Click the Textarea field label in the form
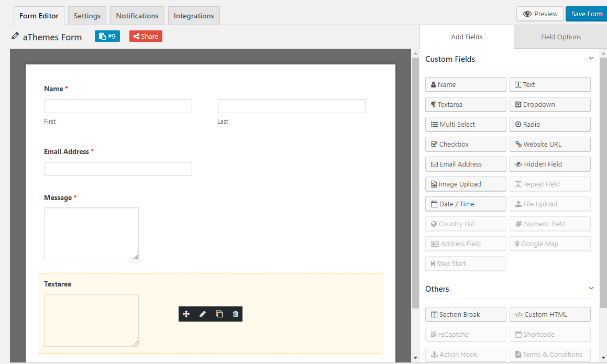This screenshot has height=364, width=607. [x=57, y=284]
